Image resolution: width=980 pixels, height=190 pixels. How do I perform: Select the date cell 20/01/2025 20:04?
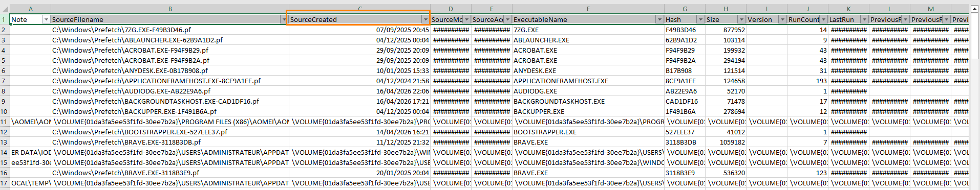click(360, 173)
